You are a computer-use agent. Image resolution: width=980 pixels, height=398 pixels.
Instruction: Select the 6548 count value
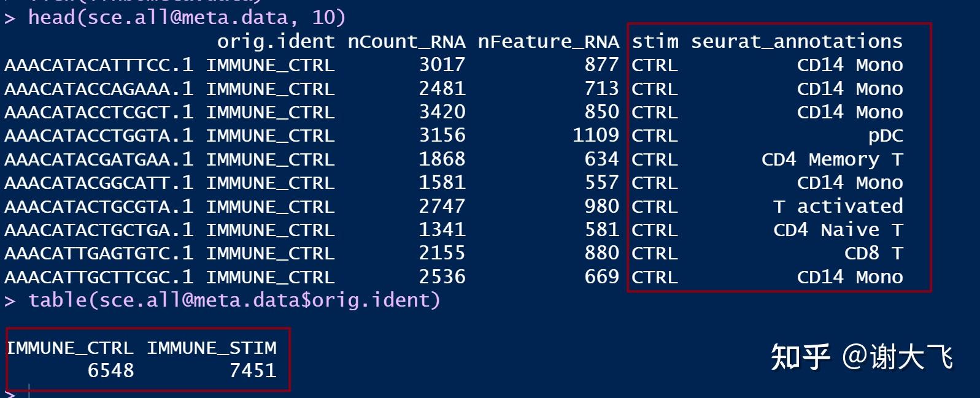tap(111, 370)
